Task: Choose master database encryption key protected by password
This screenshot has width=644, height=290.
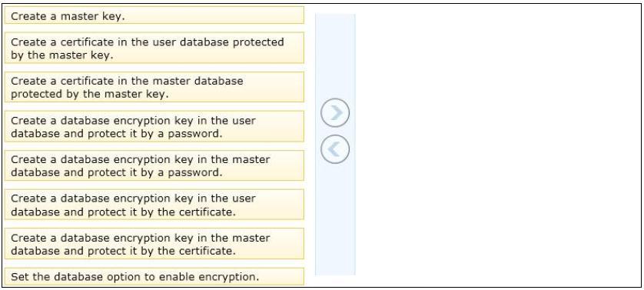Action: coord(154,165)
